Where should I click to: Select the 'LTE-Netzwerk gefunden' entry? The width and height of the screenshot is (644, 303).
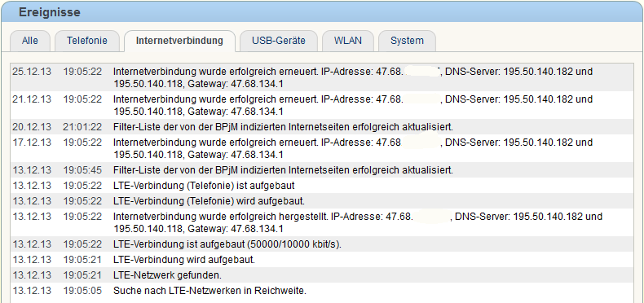322,275
